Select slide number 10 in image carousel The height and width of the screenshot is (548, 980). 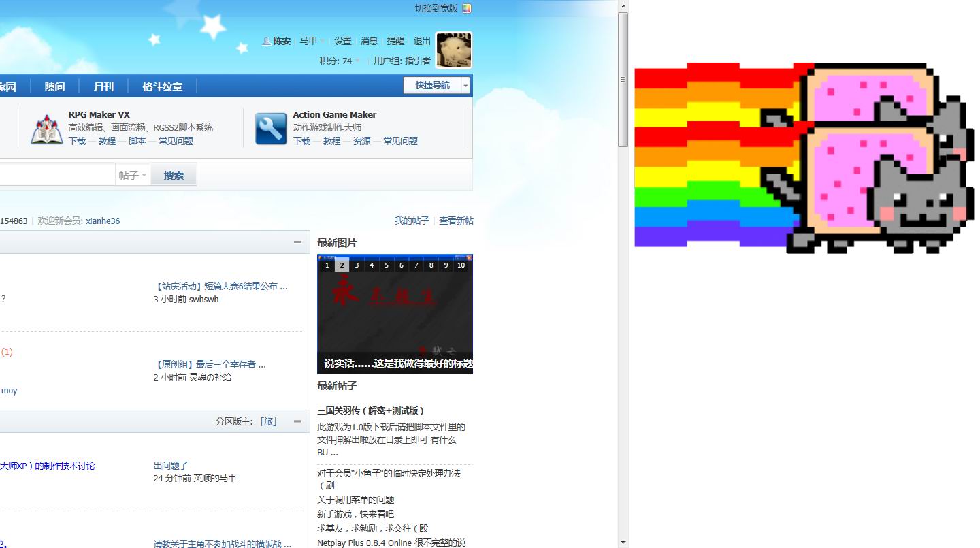pos(461,265)
